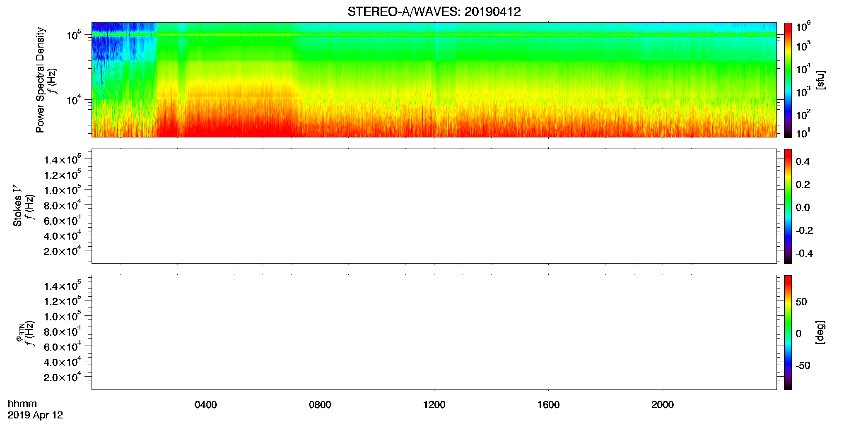This screenshot has width=868, height=447.
Task: Click the 1.0×10^5 tick in phi RTN panel
Action: pos(63,316)
